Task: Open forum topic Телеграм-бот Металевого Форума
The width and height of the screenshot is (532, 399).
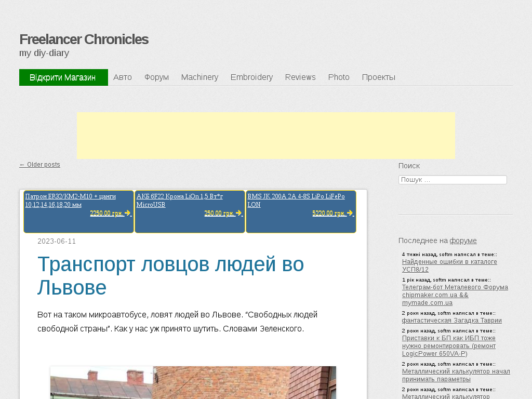Action: 455,295
